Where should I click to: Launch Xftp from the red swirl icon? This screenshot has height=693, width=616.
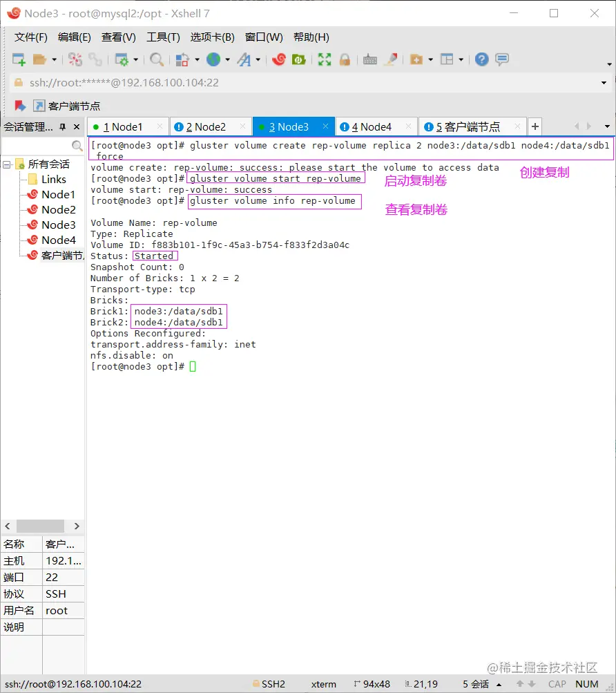pos(279,59)
